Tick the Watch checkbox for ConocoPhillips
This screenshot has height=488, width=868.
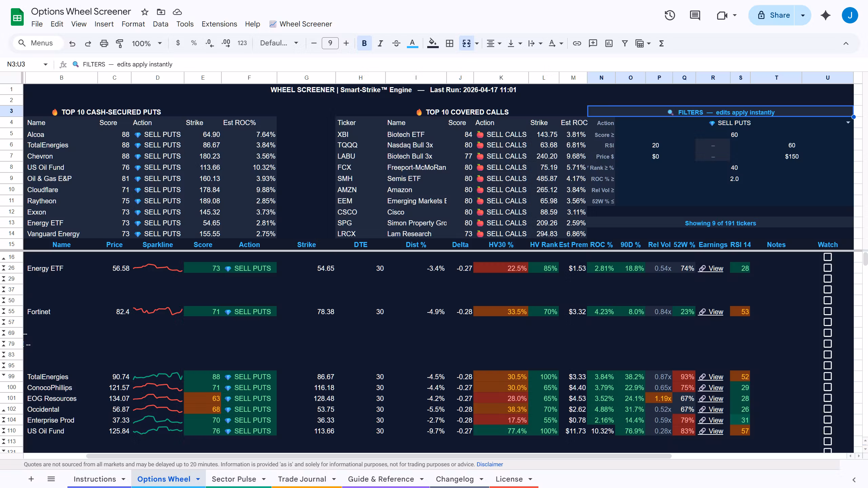[x=828, y=387]
